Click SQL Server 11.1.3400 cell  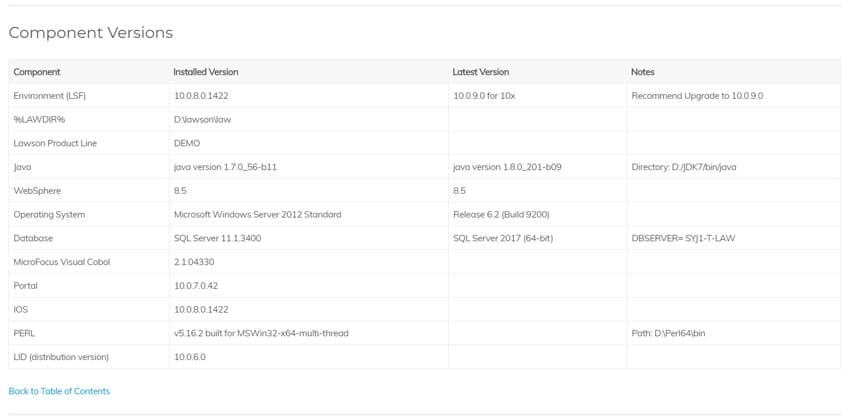[x=217, y=238]
